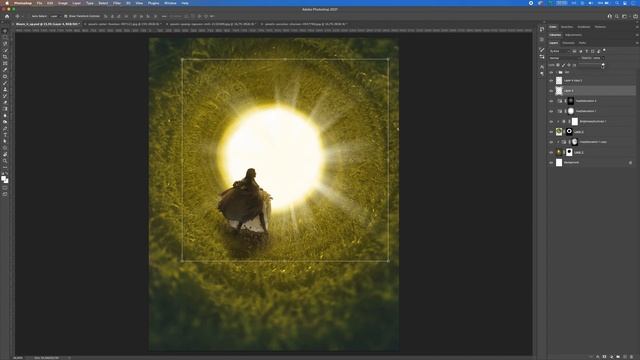Image resolution: width=640 pixels, height=360 pixels.
Task: Change screen mode icon in toolbar
Action: [5, 195]
